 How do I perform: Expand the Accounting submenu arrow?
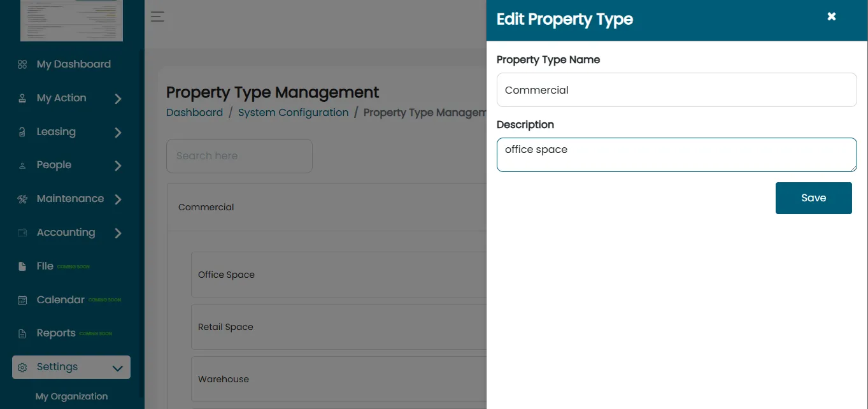click(118, 233)
